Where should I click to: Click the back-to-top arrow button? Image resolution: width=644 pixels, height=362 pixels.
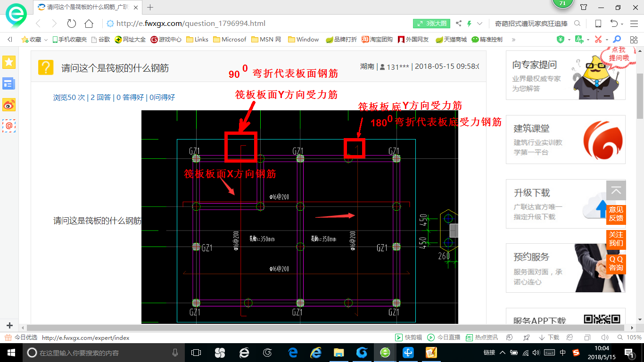[616, 190]
